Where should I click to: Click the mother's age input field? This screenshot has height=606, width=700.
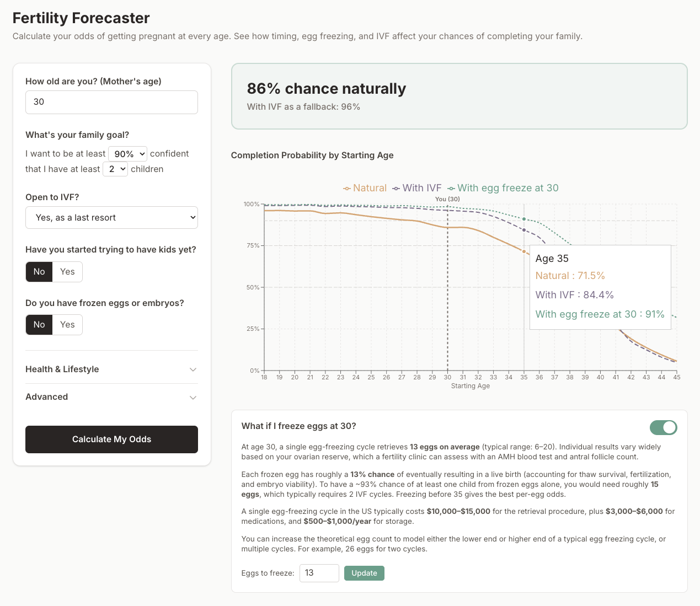pyautogui.click(x=111, y=102)
